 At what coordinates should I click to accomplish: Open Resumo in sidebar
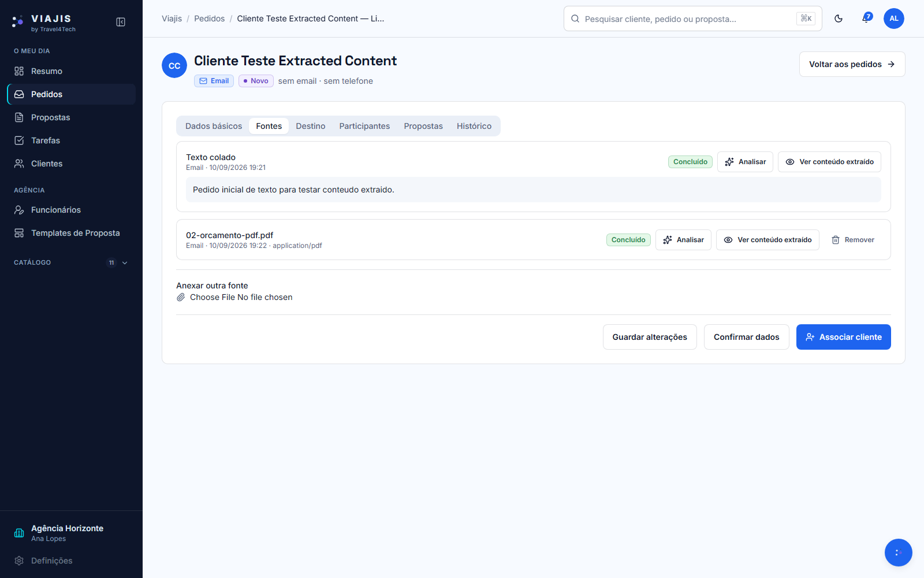(71, 71)
